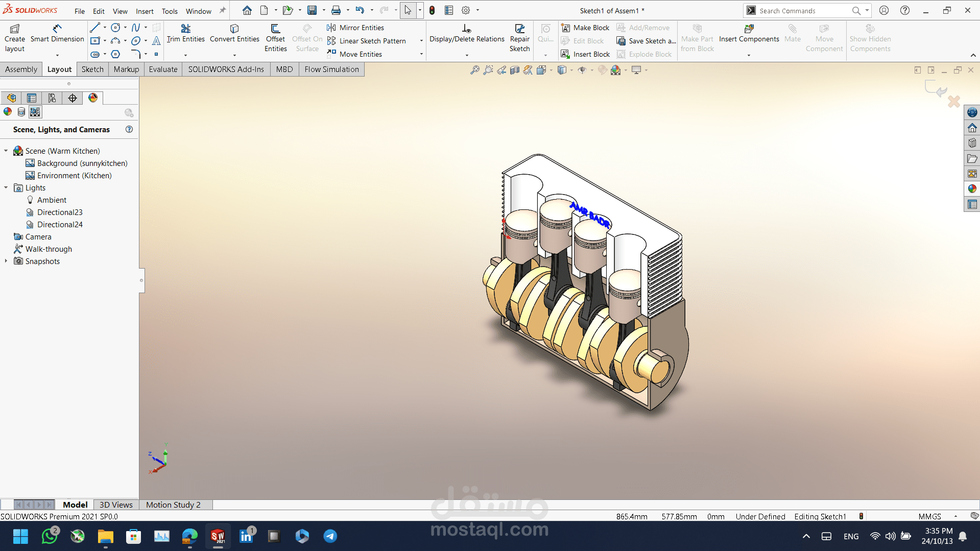The image size is (980, 551).
Task: Select the Ambient light item
Action: point(52,200)
